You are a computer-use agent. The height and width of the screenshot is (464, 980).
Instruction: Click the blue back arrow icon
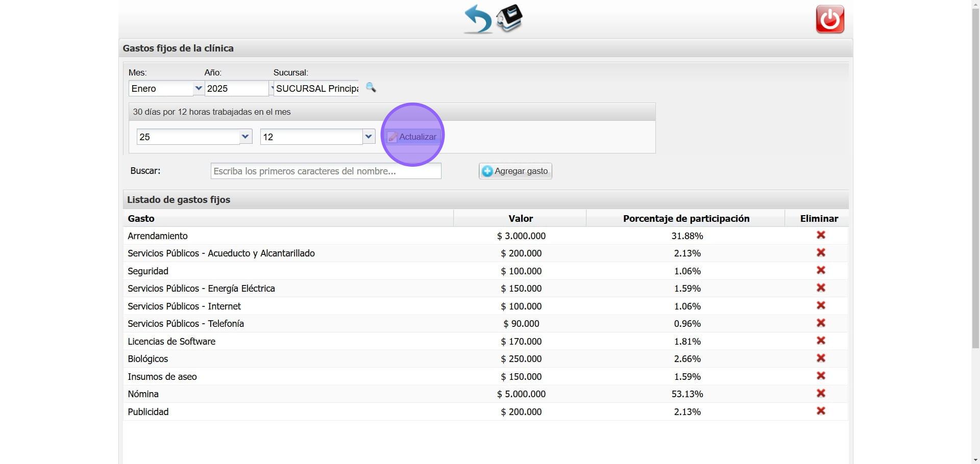click(478, 19)
